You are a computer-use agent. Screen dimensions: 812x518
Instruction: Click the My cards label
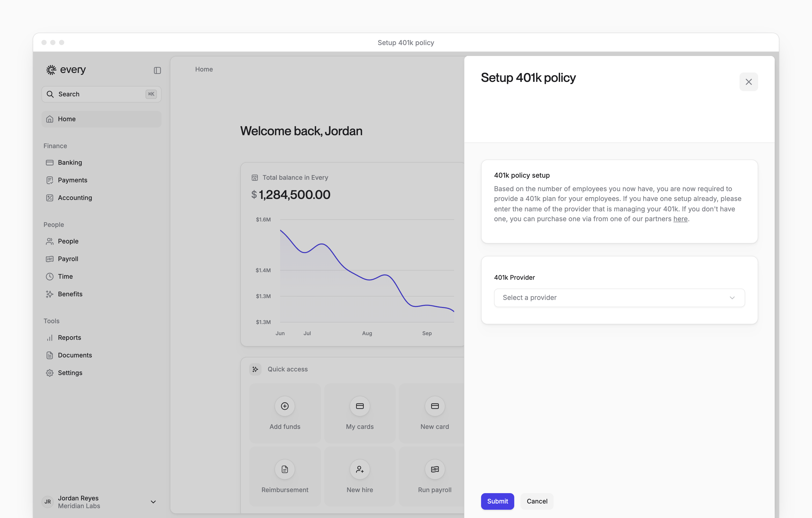[x=360, y=427]
